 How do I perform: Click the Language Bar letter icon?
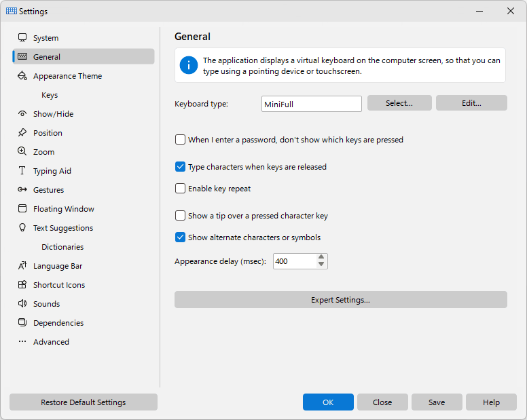[x=22, y=265]
